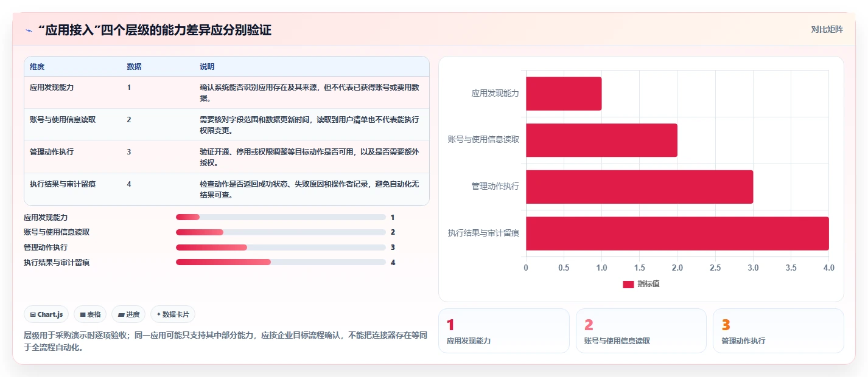Image resolution: width=868 pixels, height=377 pixels.
Task: Select the 进度 tag chip
Action: pyautogui.click(x=128, y=314)
